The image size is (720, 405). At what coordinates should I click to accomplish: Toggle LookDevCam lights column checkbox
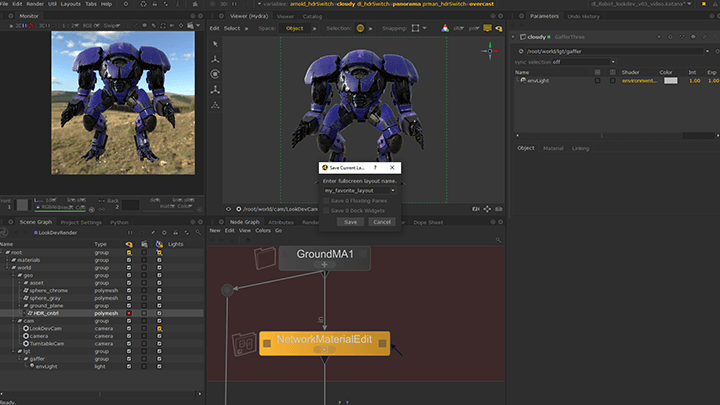click(x=158, y=328)
